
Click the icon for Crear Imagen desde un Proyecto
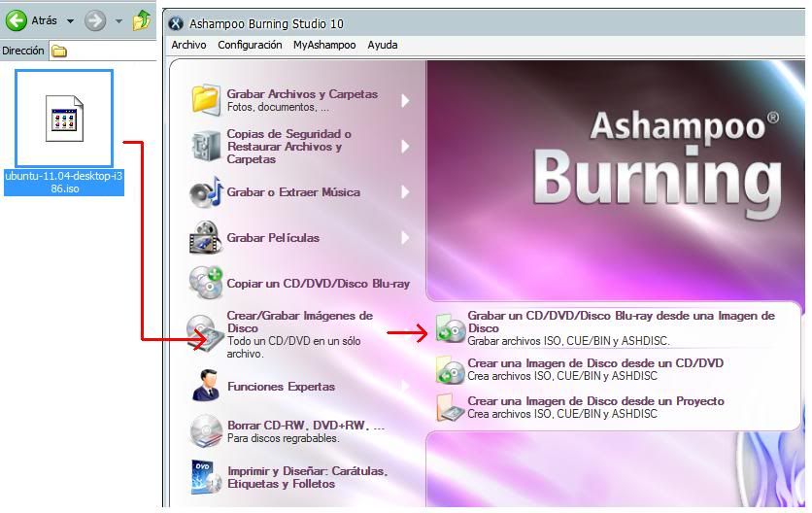click(x=450, y=407)
